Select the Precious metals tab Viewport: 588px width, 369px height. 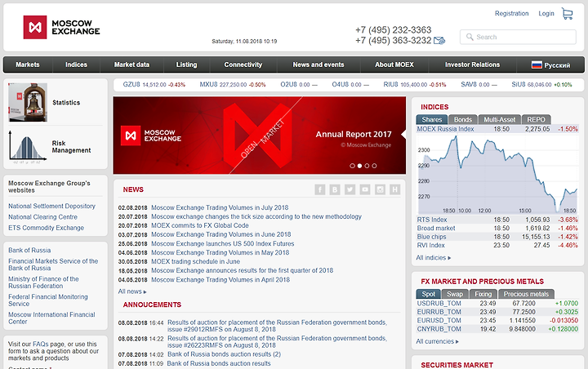tap(526, 294)
